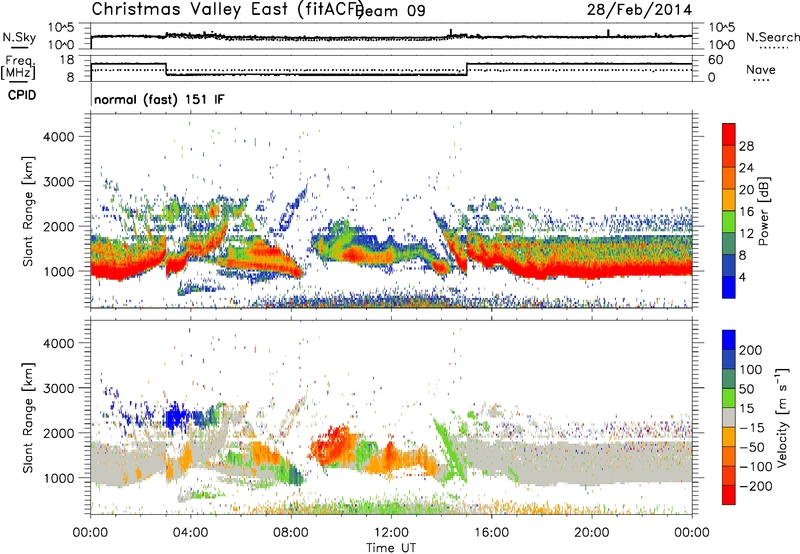The width and height of the screenshot is (800, 554).
Task: Click the 200 value on velocity color bar
Action: pyautogui.click(x=751, y=350)
